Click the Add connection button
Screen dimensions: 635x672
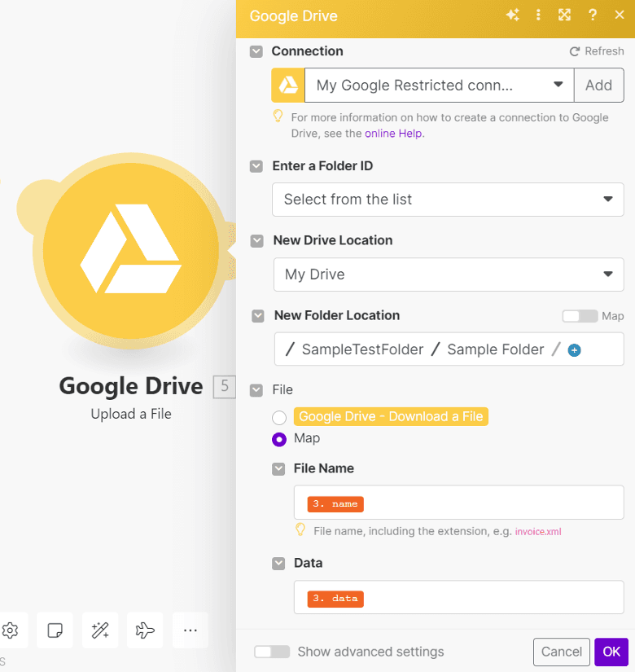click(x=598, y=85)
